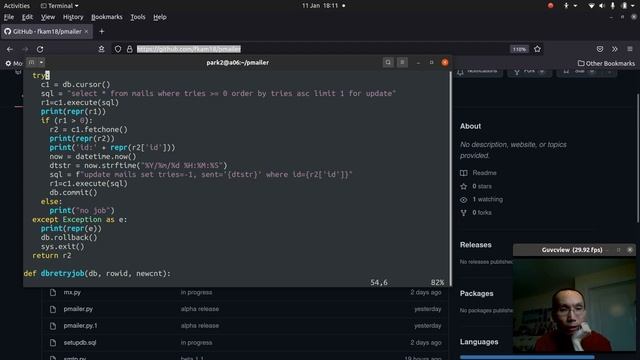Expand the Terminal app menu in top bar
This screenshot has height=360, width=640.
click(60, 6)
